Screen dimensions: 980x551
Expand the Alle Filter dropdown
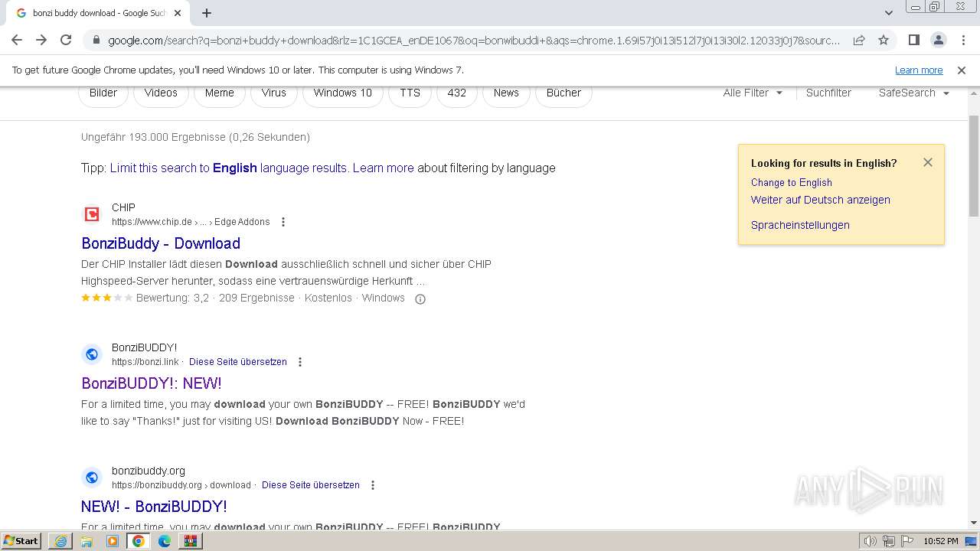click(753, 93)
